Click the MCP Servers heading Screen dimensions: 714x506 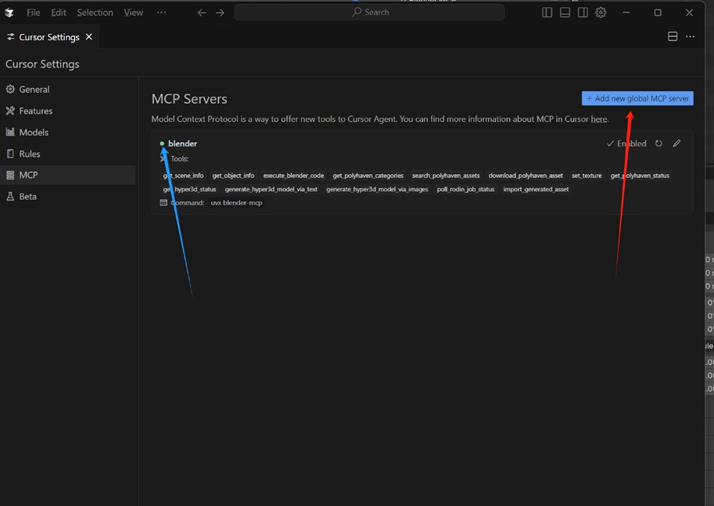[189, 99]
